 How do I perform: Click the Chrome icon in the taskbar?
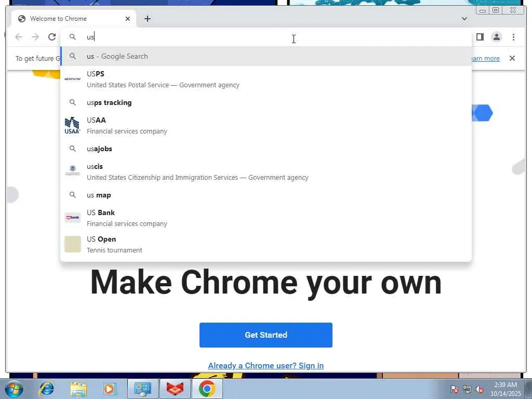pyautogui.click(x=207, y=389)
